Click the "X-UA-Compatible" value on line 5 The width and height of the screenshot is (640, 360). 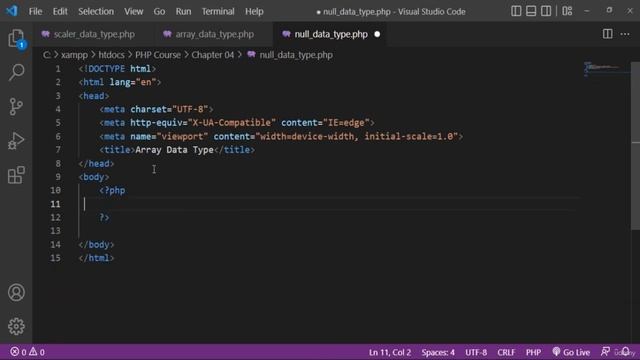[232, 122]
